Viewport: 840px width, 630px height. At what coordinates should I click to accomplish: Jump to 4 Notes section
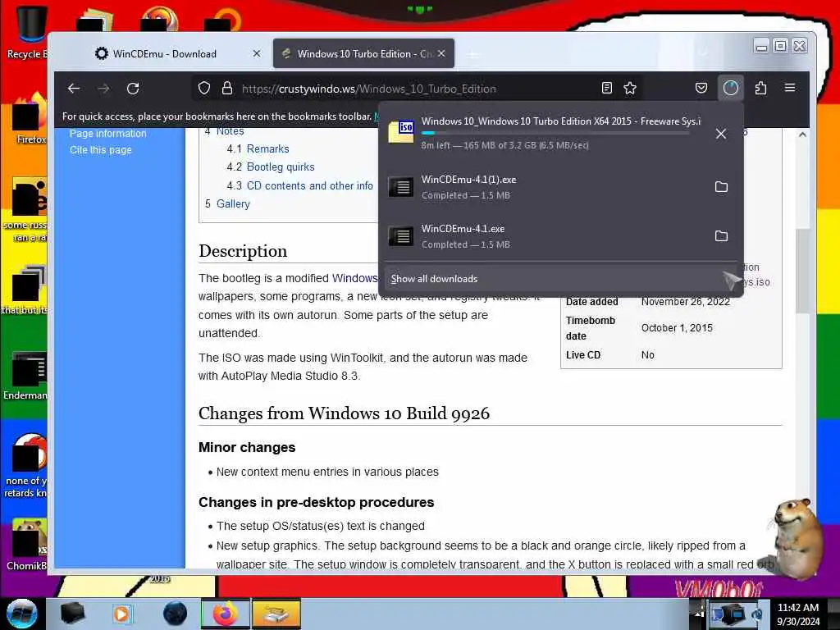(225, 132)
